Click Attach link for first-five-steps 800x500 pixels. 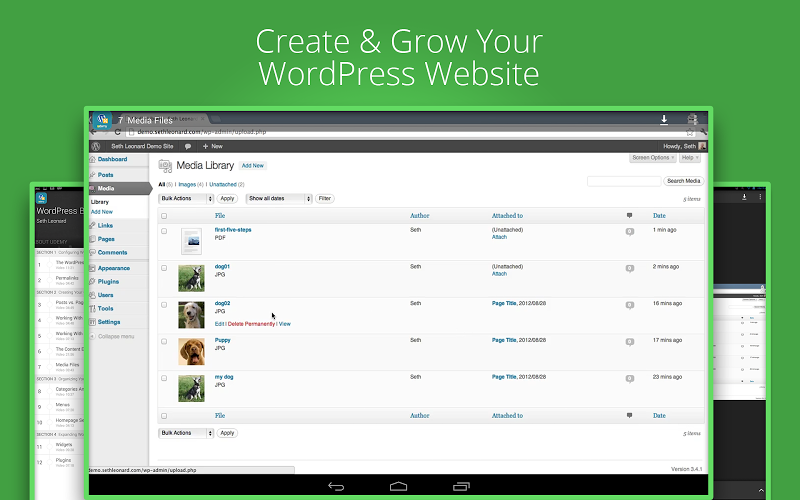coord(499,237)
